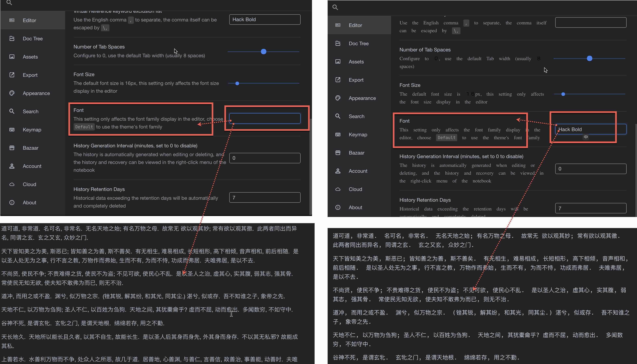The height and width of the screenshot is (364, 637).
Task: Click Cloud icon in right settings window
Action: click(338, 189)
